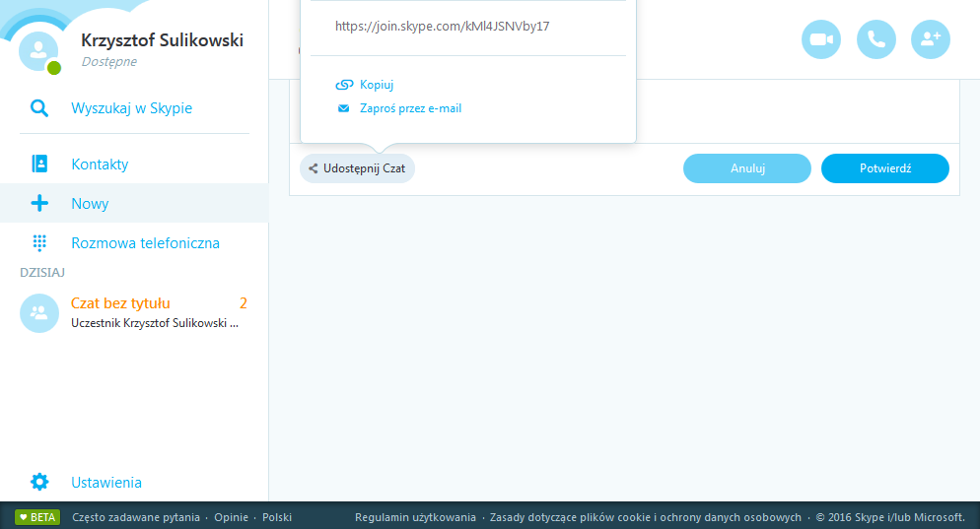Open Regulamin użytkowania
The height and width of the screenshot is (529, 980).
(x=415, y=517)
